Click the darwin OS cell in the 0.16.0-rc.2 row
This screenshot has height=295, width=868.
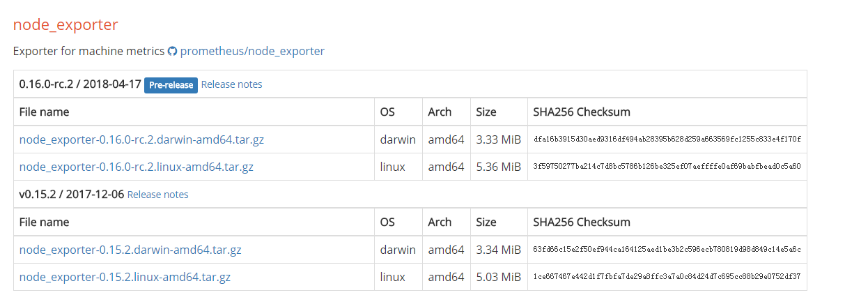tap(398, 139)
